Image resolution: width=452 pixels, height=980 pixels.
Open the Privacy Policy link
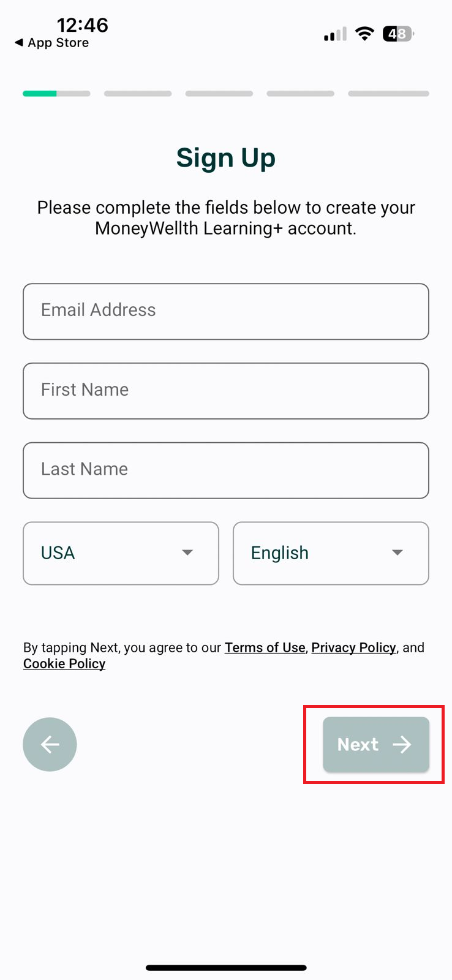(353, 647)
